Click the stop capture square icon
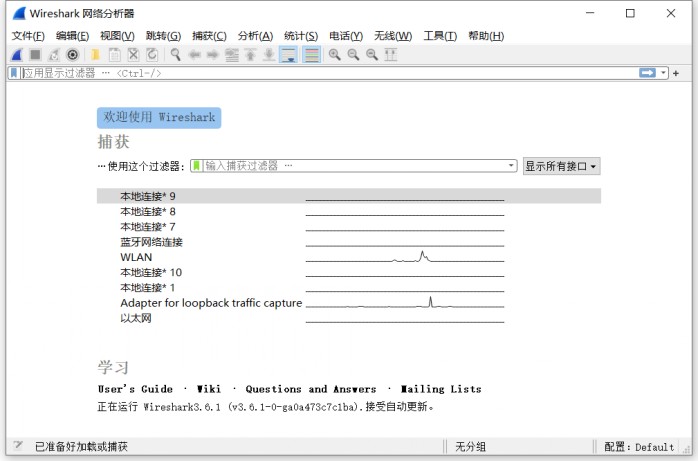The width and height of the screenshot is (698, 461). 35,55
